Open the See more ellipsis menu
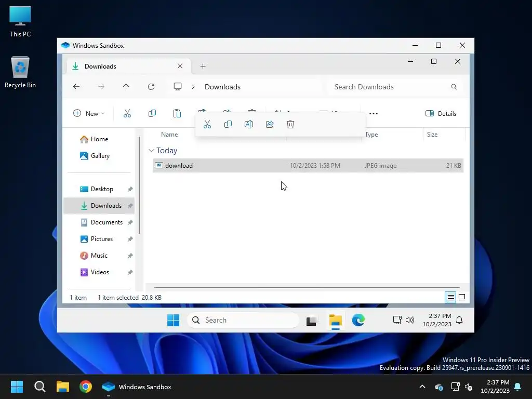Viewport: 532px width, 399px height. (x=373, y=114)
